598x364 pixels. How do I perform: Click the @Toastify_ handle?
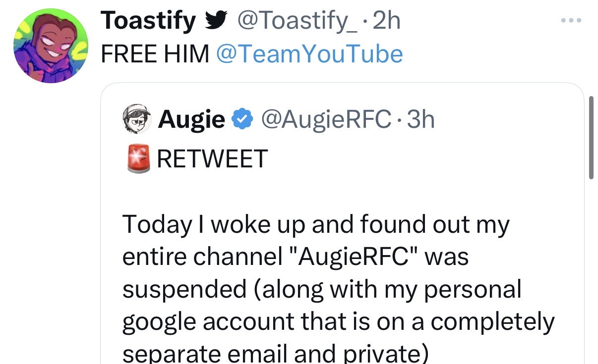coord(297,21)
